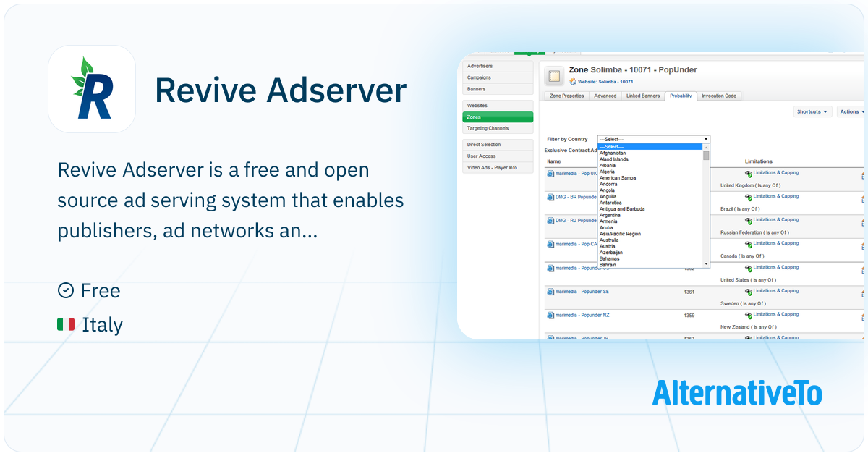Open Campaigns in the sidebar
This screenshot has width=868, height=456.
click(x=498, y=77)
